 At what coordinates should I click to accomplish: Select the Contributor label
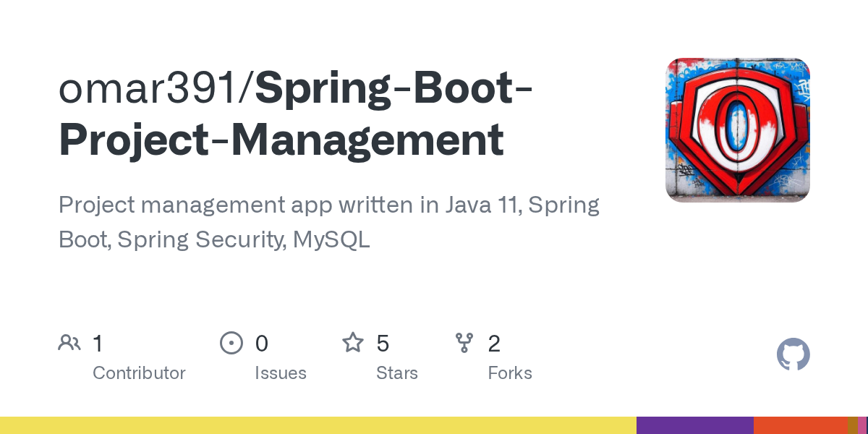(x=139, y=373)
